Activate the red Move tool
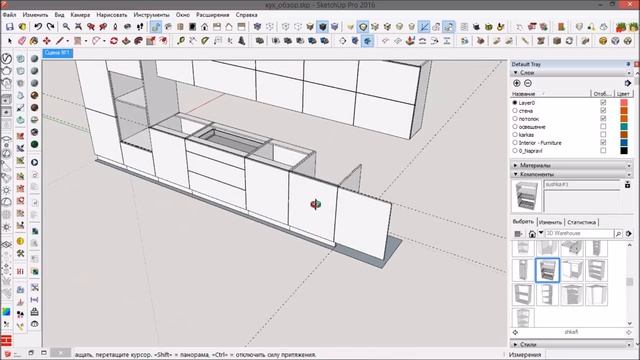This screenshot has height=360, width=640. click(47, 41)
